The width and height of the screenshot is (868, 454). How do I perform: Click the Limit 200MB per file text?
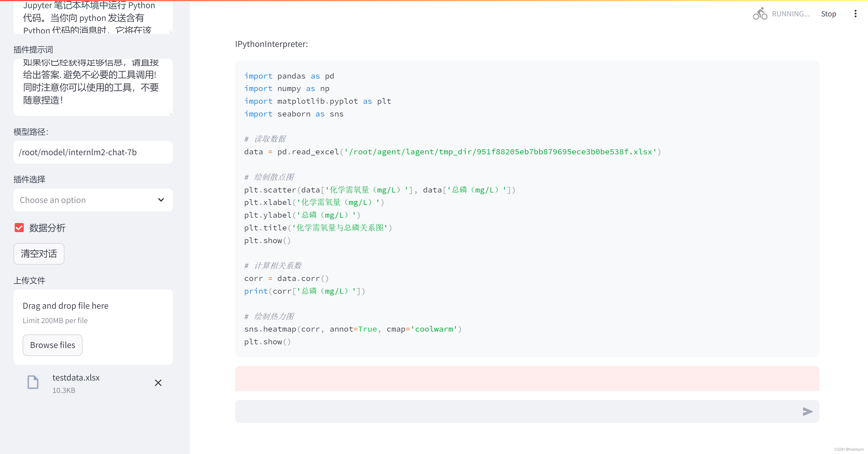point(55,321)
